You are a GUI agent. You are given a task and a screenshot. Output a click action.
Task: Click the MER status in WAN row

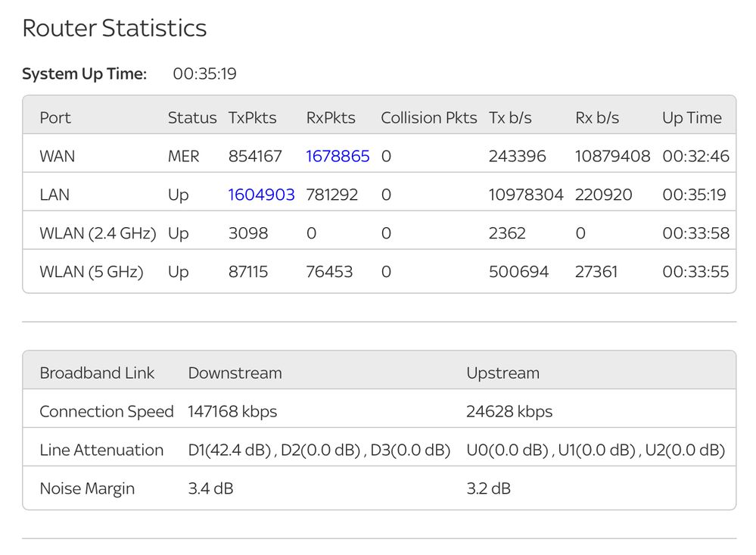pos(183,156)
